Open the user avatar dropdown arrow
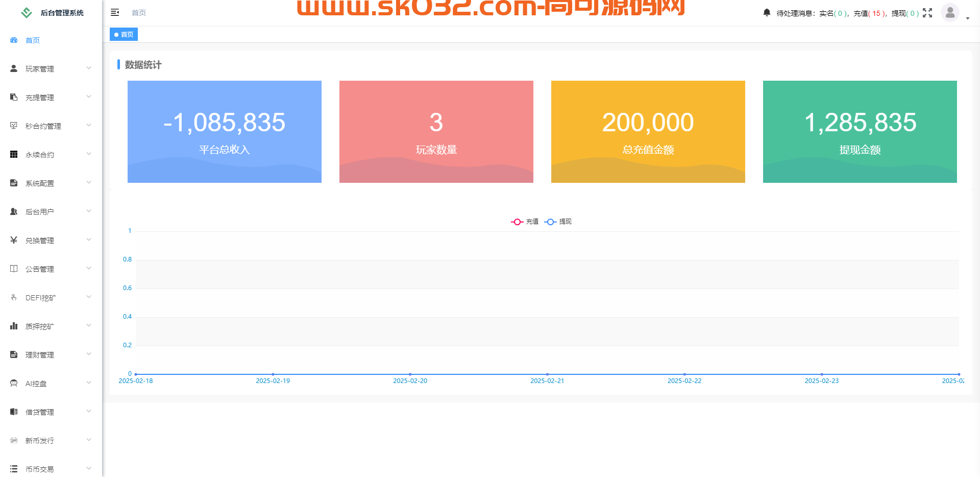 pyautogui.click(x=966, y=18)
